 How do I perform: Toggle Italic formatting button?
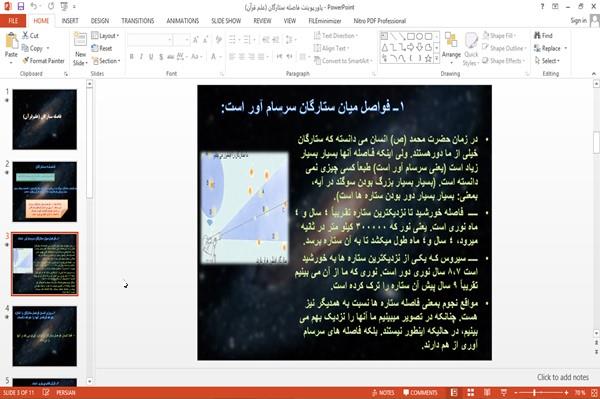141,57
